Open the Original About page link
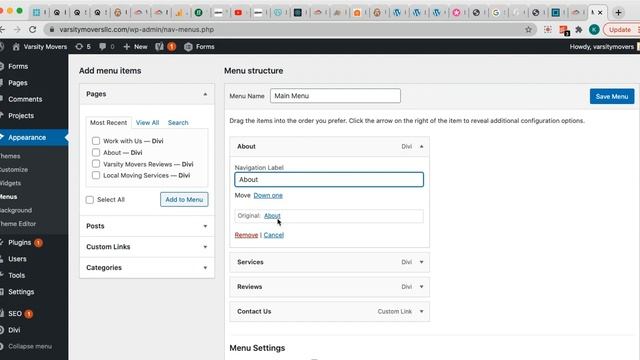Viewport: 640px width, 360px height. tap(272, 216)
